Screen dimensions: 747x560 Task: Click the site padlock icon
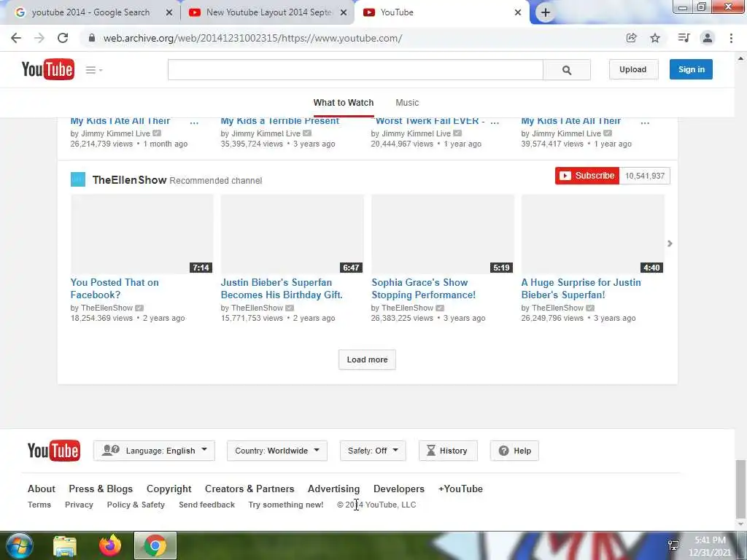92,38
